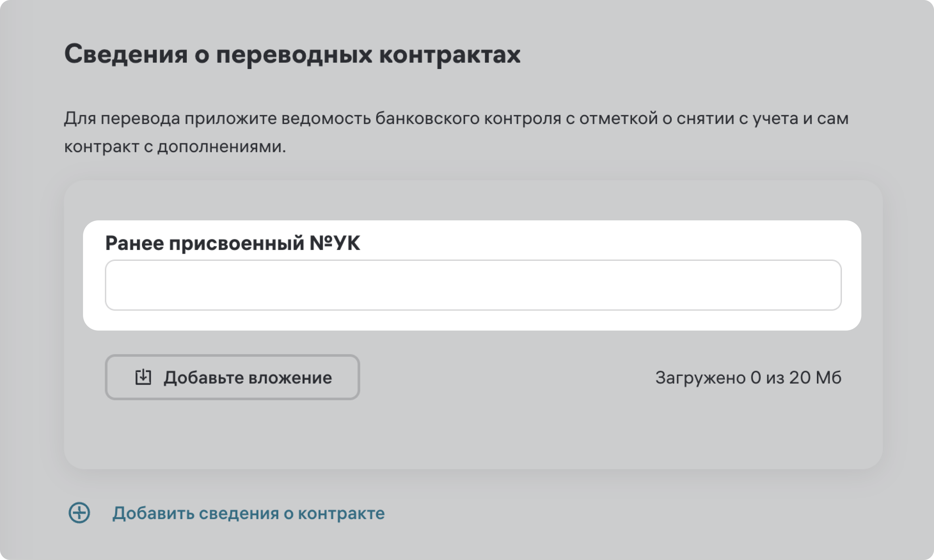Click the text 'контракт с дополнениями.'
This screenshot has height=560, width=934.
click(175, 147)
